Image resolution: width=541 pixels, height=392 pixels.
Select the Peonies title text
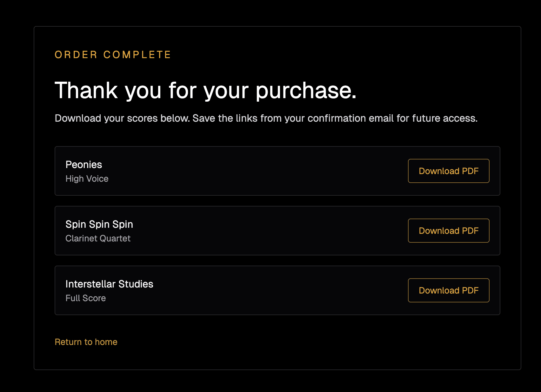coord(83,165)
